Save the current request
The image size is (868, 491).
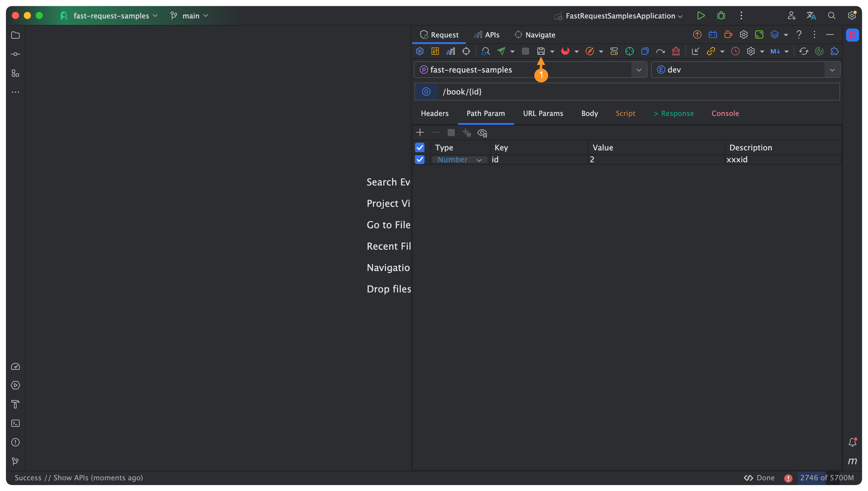point(541,51)
